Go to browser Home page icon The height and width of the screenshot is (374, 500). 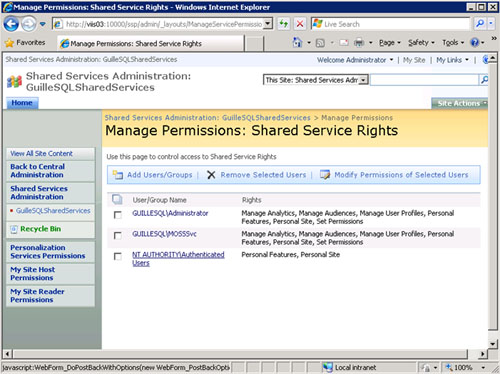[x=297, y=42]
